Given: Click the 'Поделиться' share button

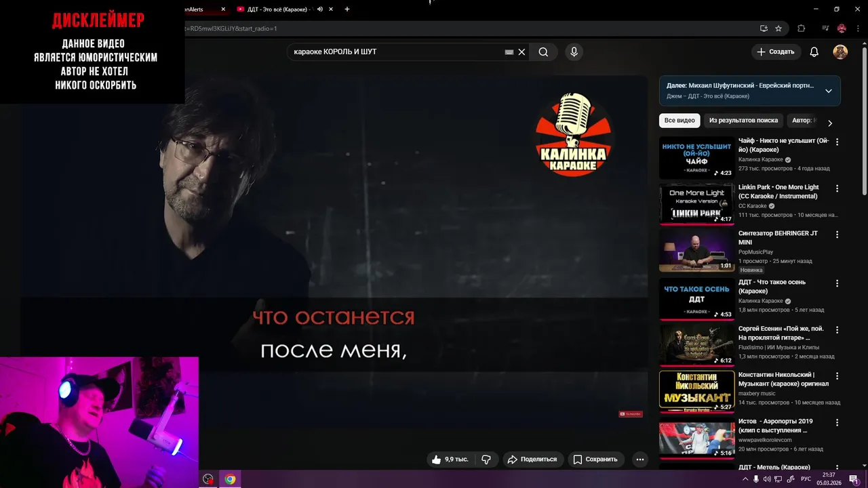Looking at the screenshot, I should point(532,459).
